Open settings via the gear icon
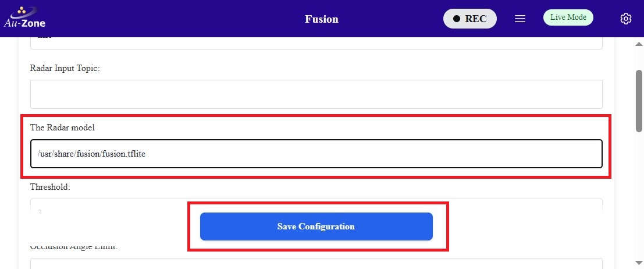The width and height of the screenshot is (644, 269). pos(626,19)
